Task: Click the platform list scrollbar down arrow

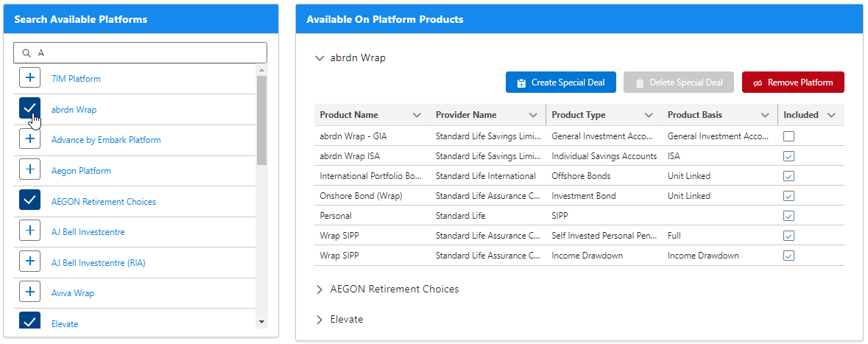Action: [261, 322]
